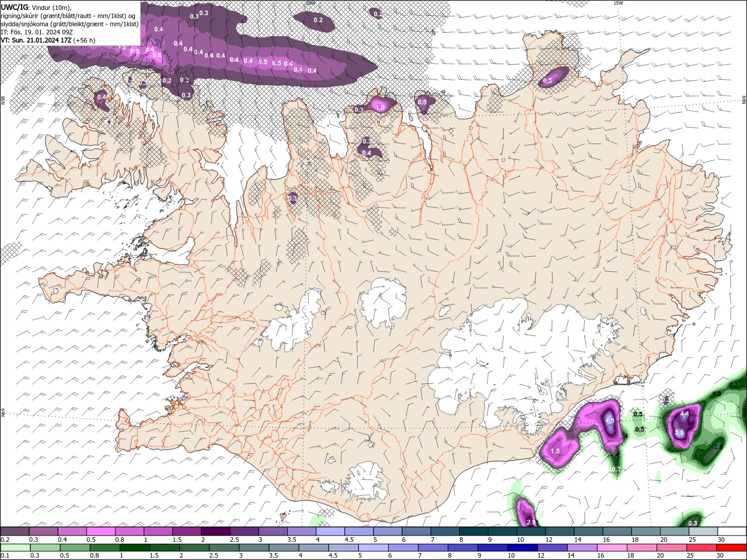Screen dimensions: 747x560
Task: Click the '4.5' label in the upper row
Action: click(349, 540)
